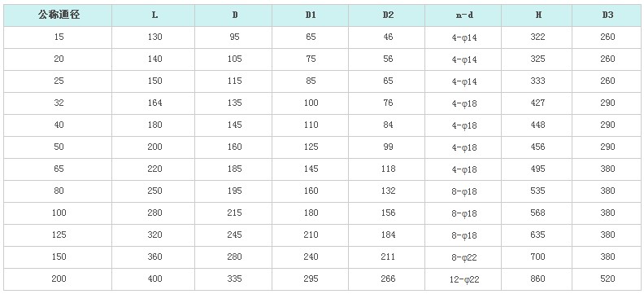Select D2 value 46
Image resolution: width=644 pixels, height=294 pixels.
[x=388, y=37]
